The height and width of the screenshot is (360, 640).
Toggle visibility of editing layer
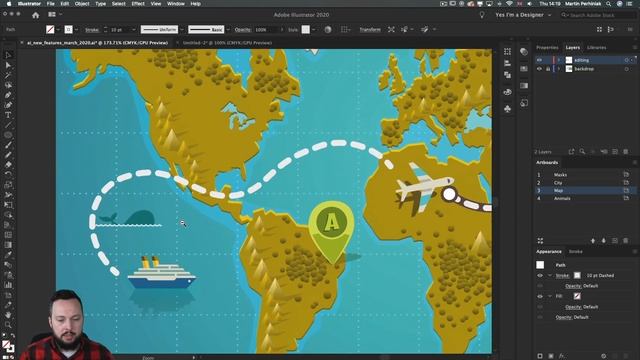click(539, 60)
